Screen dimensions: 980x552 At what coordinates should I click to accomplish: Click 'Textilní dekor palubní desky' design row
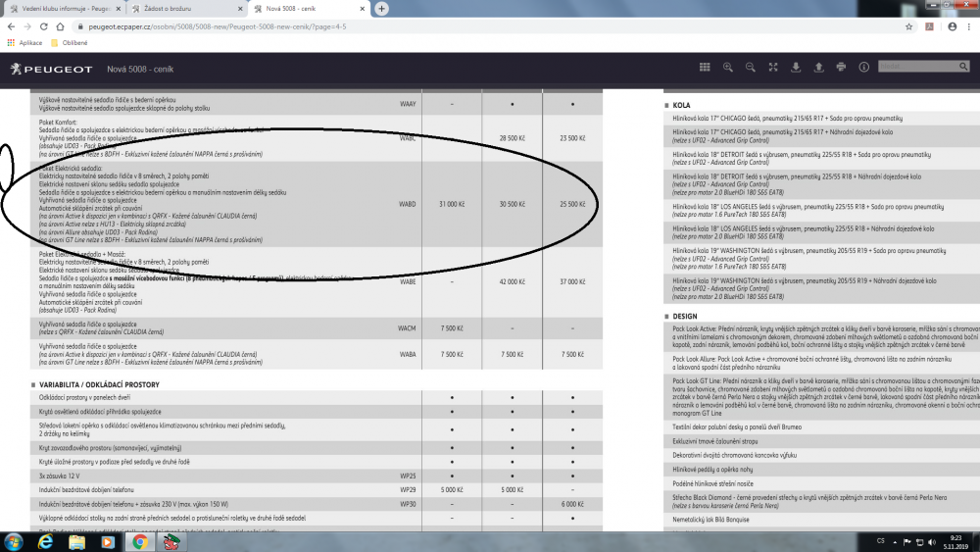click(x=821, y=427)
